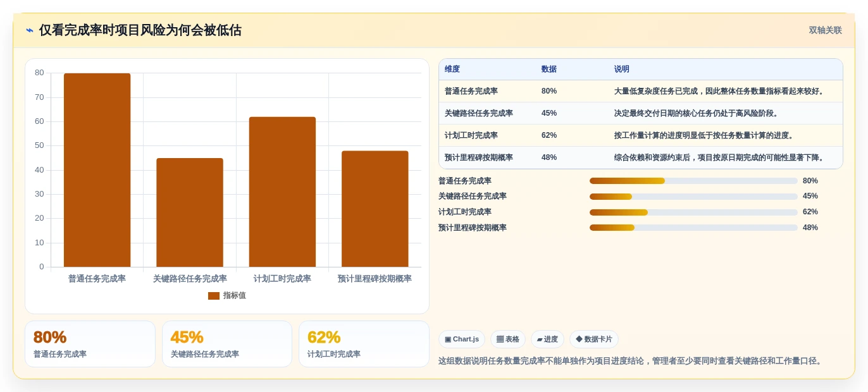Screen dimensions: 868x392
Task: Click the description starting 按工作量计算的进度
Action: [x=704, y=135]
